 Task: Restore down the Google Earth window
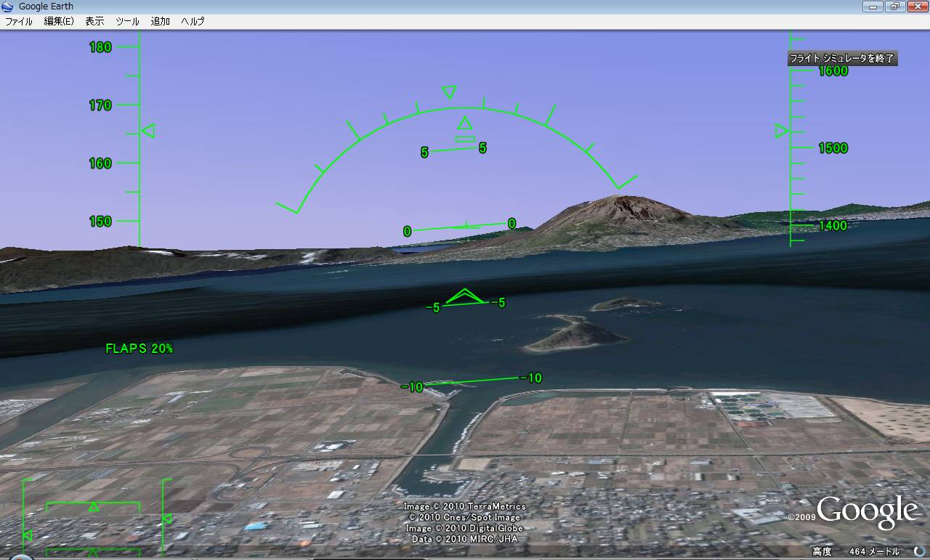(894, 7)
